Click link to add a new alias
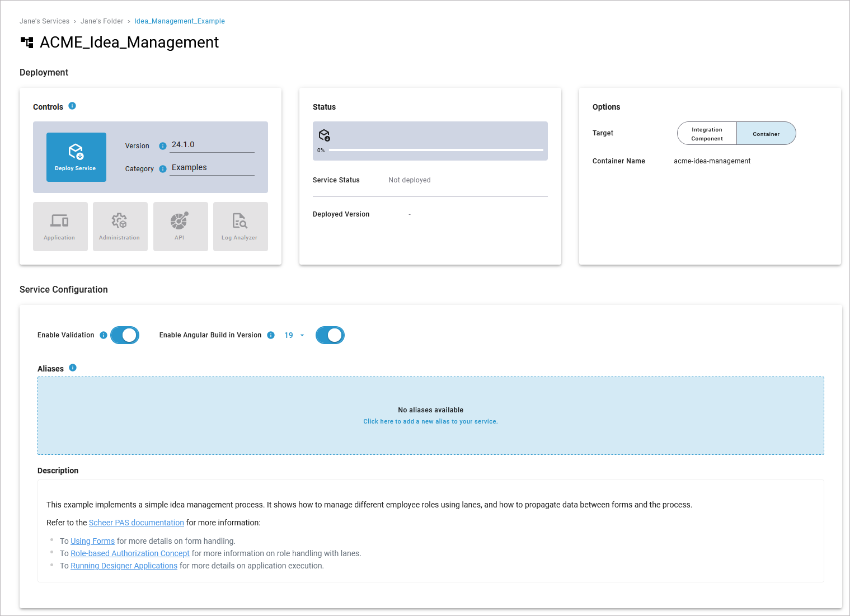 pyautogui.click(x=430, y=421)
